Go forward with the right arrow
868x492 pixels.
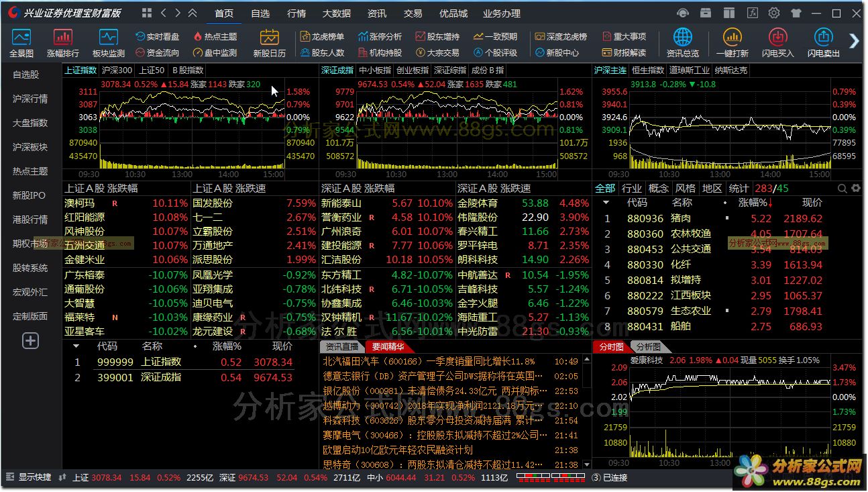(178, 13)
